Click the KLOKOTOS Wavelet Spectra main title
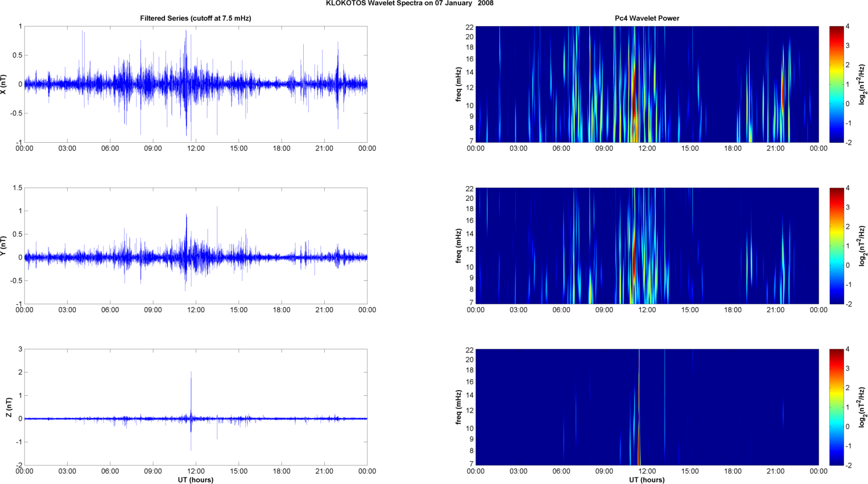 tap(410, 3)
